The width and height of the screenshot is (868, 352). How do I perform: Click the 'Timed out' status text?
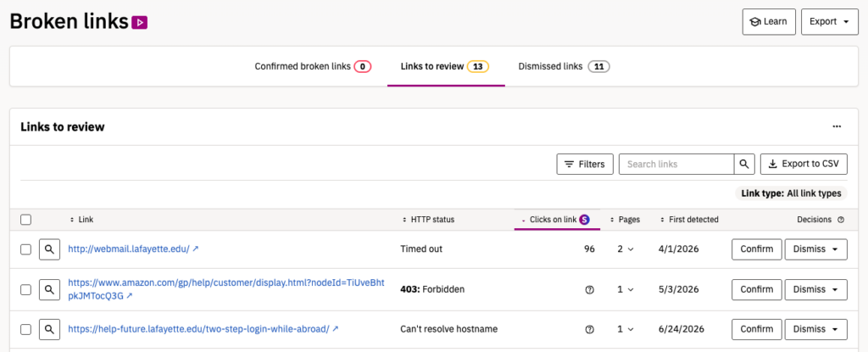point(421,249)
